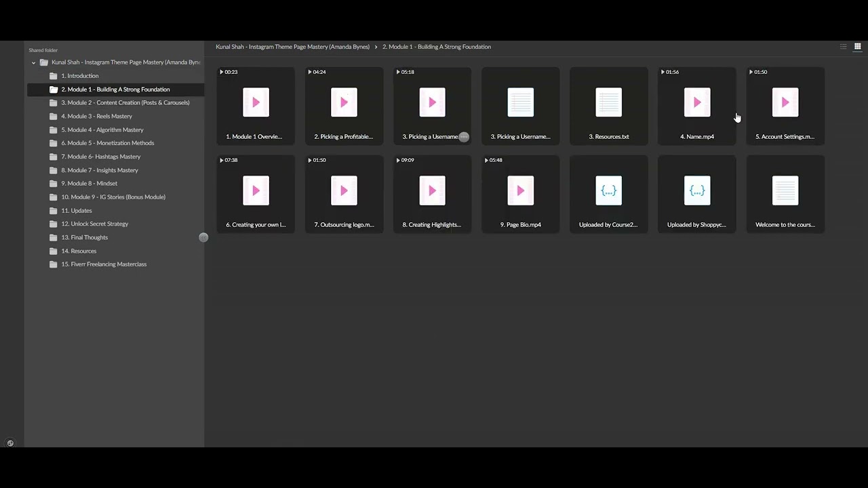Open Uploaded by Shoppyc file

point(697,194)
